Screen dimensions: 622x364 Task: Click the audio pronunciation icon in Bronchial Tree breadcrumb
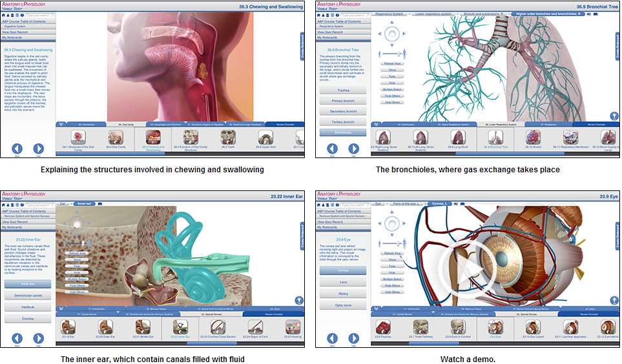(x=588, y=14)
